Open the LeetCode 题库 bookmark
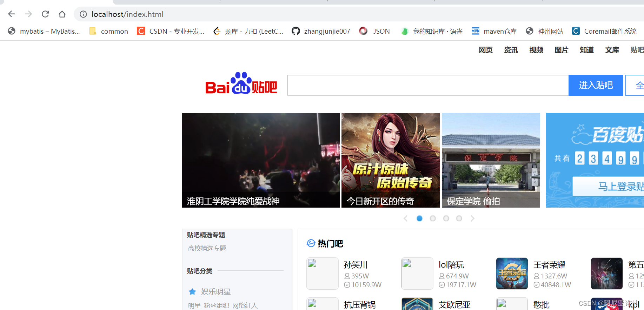The height and width of the screenshot is (310, 644). point(248,31)
